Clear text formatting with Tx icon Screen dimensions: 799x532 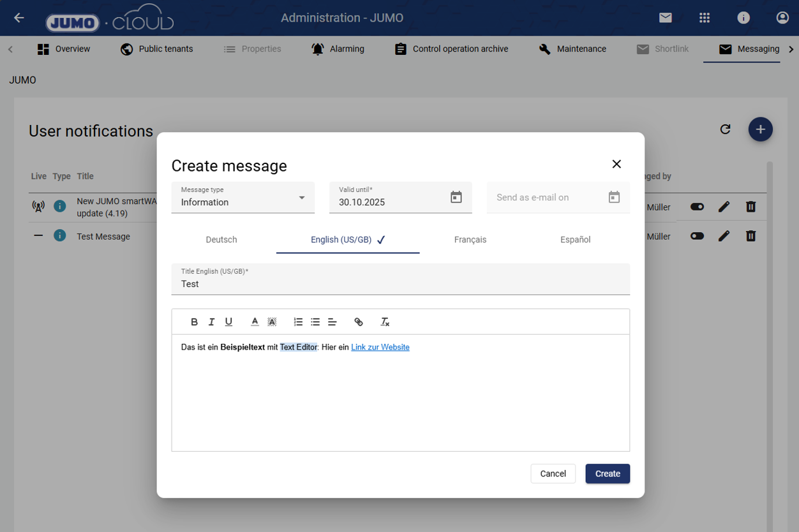point(385,322)
